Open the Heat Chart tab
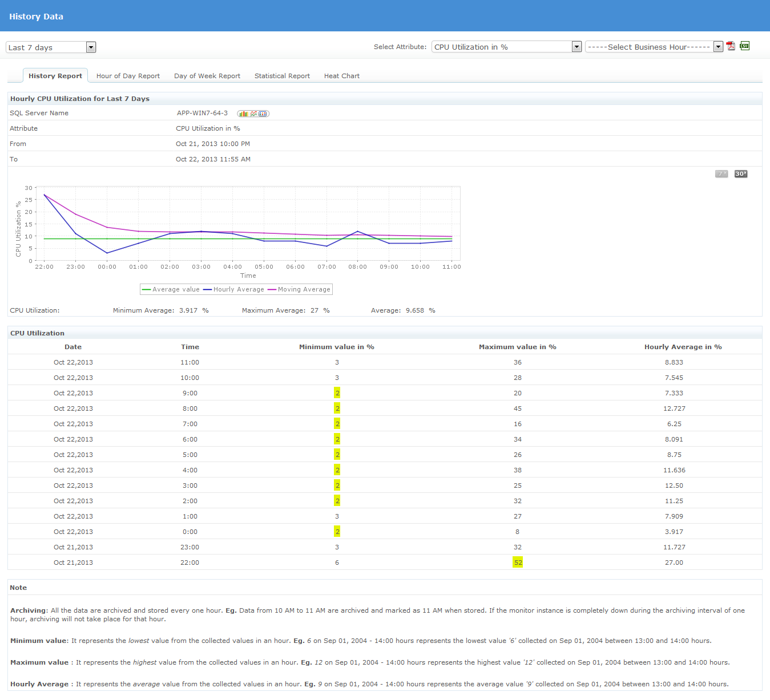The height and width of the screenshot is (700, 770). (342, 76)
